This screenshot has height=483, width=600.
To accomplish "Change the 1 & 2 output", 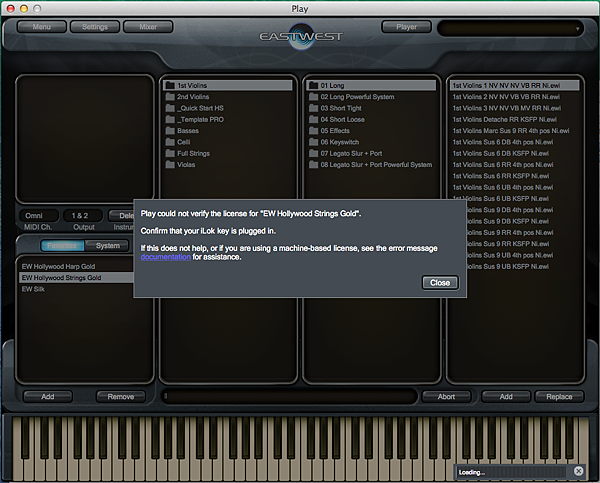I will tap(83, 216).
